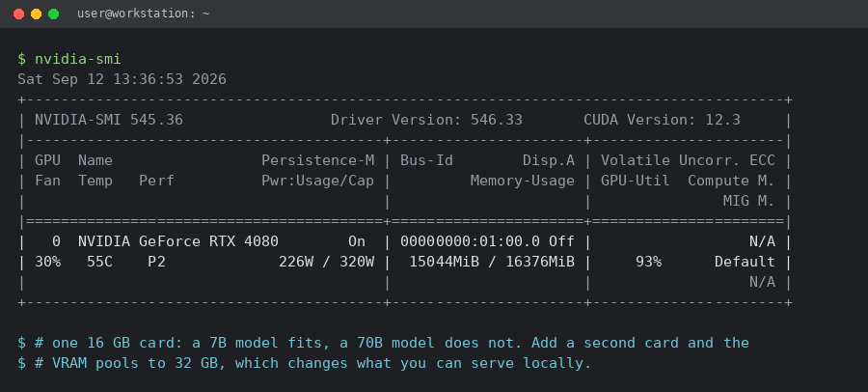Click the MIG M. header
The height and width of the screenshot is (392, 868).
tap(749, 201)
